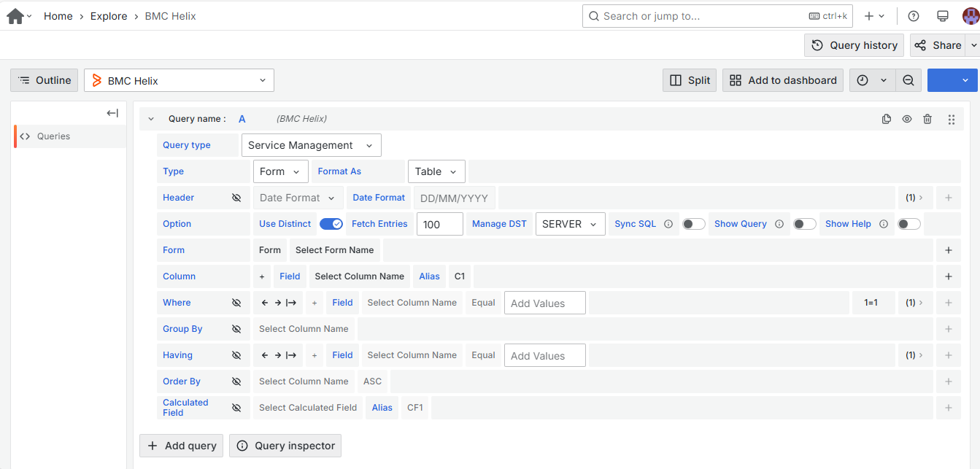The height and width of the screenshot is (469, 980).
Task: Toggle the Outline button
Action: pos(45,80)
